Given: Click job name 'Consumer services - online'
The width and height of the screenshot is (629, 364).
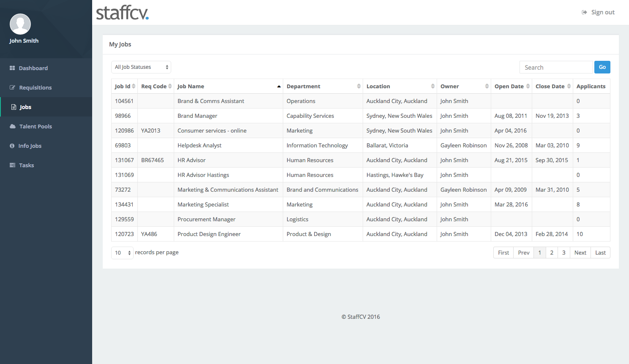Looking at the screenshot, I should point(212,130).
